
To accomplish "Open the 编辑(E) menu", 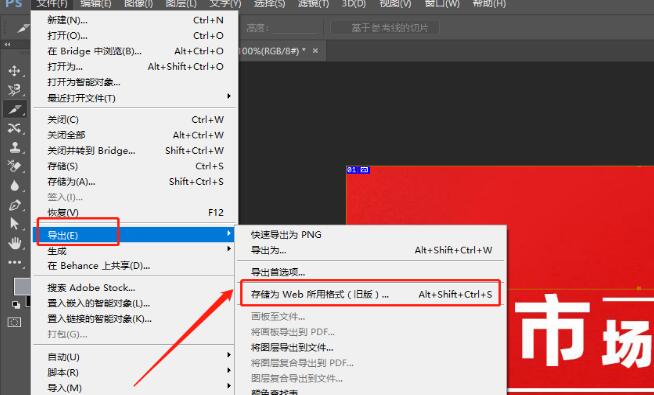I will 96,4.
